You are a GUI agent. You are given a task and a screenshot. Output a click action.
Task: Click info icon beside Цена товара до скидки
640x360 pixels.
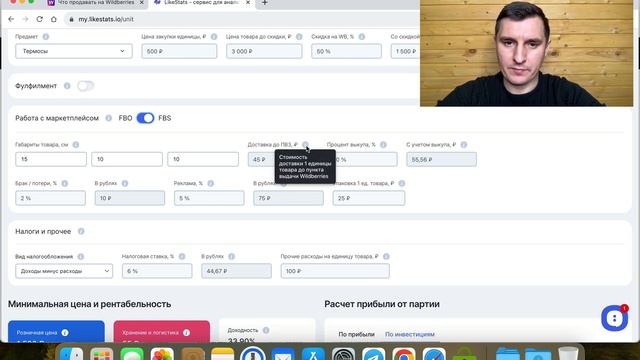pos(299,37)
